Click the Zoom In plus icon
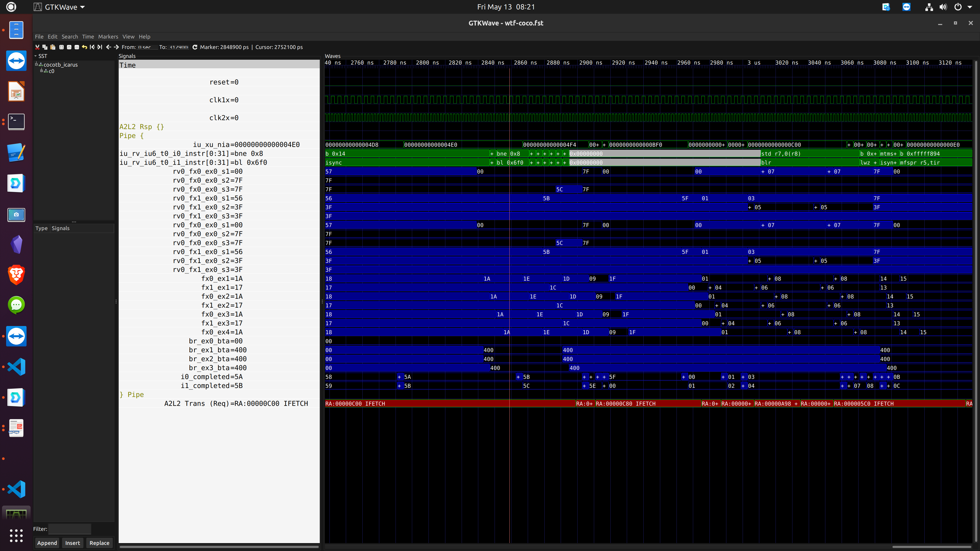 [x=69, y=47]
